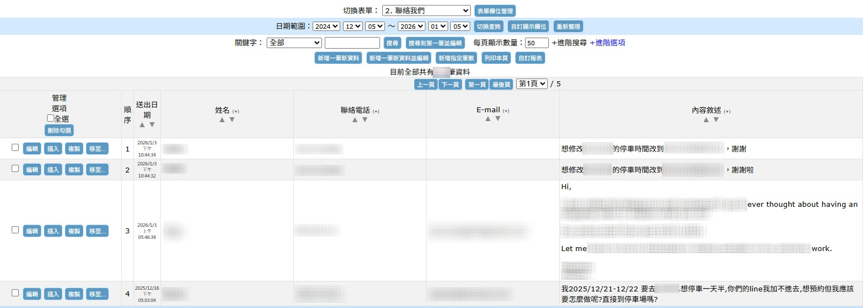Tick the checkbox for row 1
Screen dimensions: 868x308
(15, 148)
